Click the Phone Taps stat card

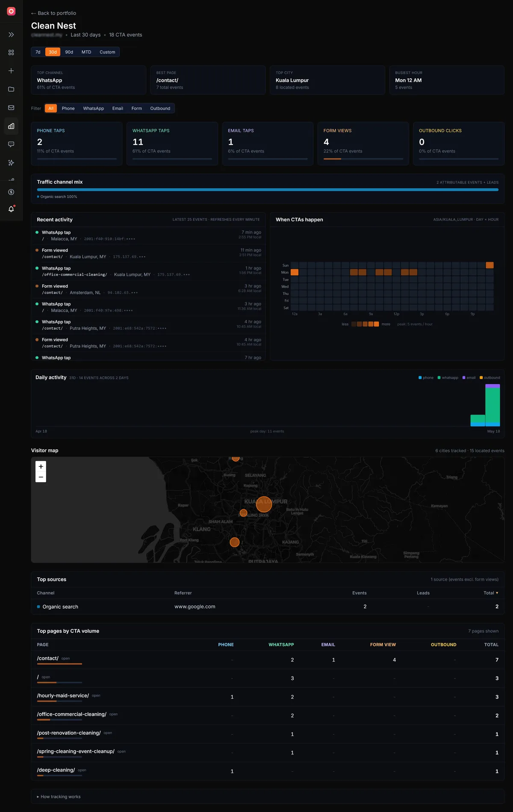(x=77, y=144)
